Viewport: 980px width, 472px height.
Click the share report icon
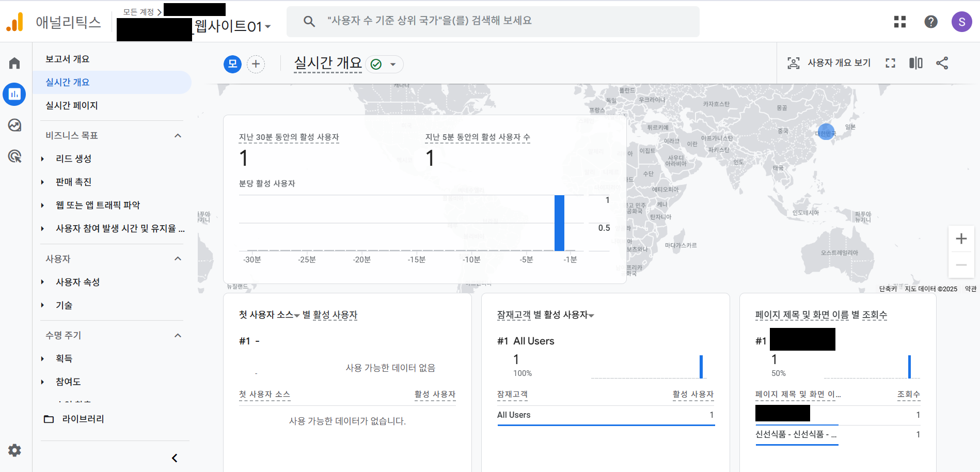942,63
